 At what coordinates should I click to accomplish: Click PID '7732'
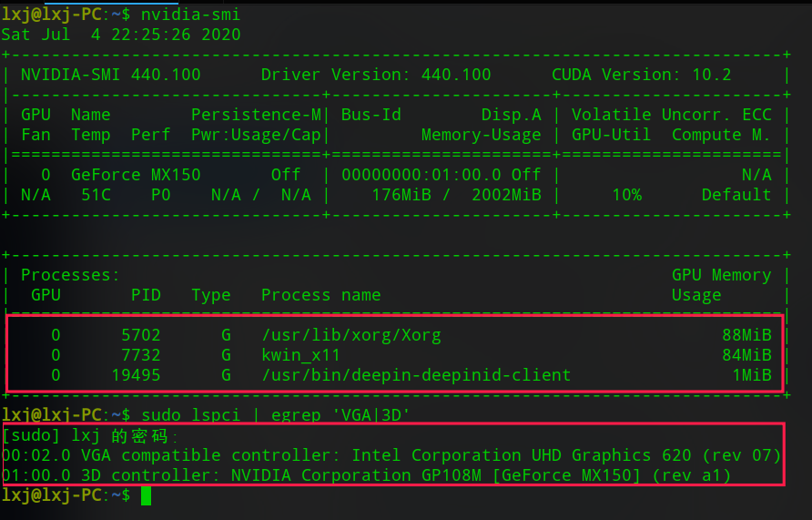(x=141, y=355)
